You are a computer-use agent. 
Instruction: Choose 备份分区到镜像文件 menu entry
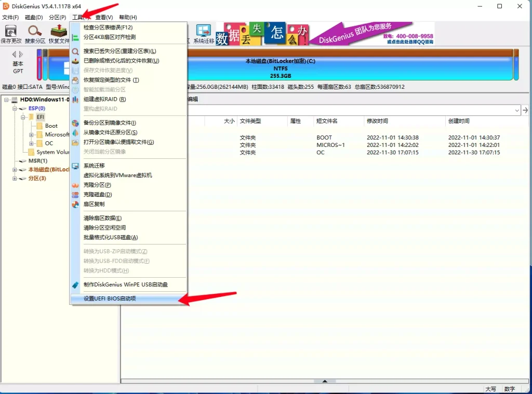pyautogui.click(x=110, y=123)
